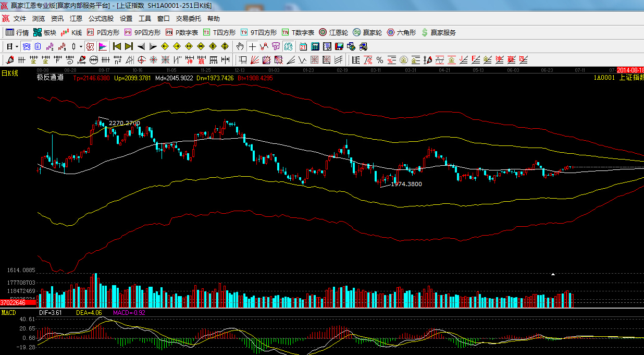Click the percent (%) drawing tool
This screenshot has height=355, width=644.
[379, 60]
